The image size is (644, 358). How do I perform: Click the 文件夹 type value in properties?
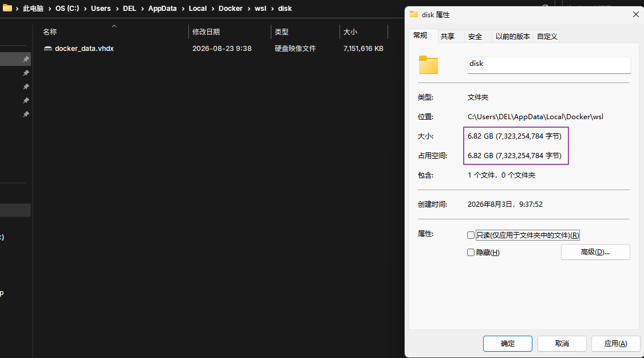pos(477,97)
